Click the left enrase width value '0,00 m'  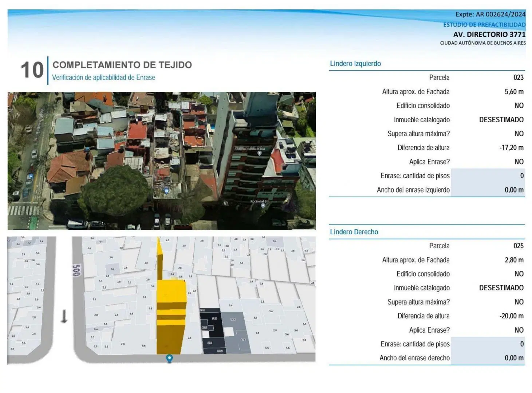514,190
